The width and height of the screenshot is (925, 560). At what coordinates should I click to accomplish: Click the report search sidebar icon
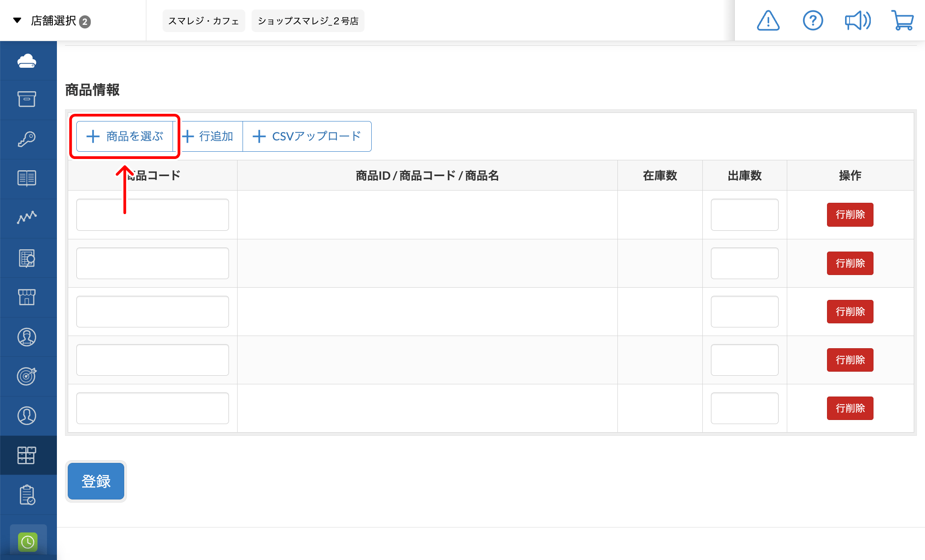tap(27, 258)
